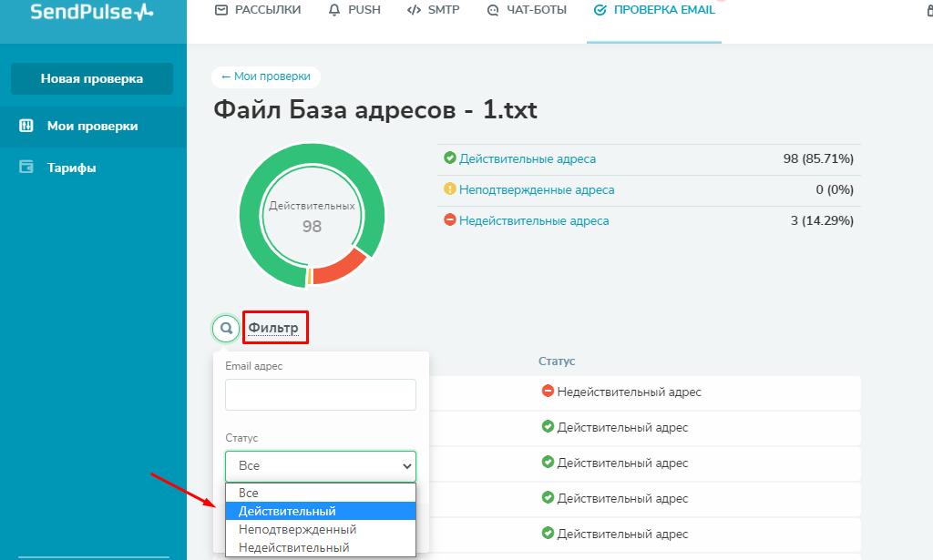This screenshot has width=933, height=560.
Task: Click into the Email адрес input field
Action: (x=321, y=394)
